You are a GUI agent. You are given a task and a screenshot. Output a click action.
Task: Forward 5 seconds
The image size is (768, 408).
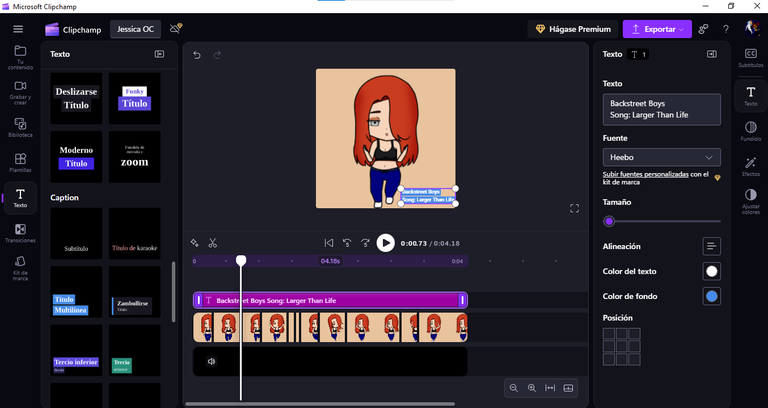[365, 243]
